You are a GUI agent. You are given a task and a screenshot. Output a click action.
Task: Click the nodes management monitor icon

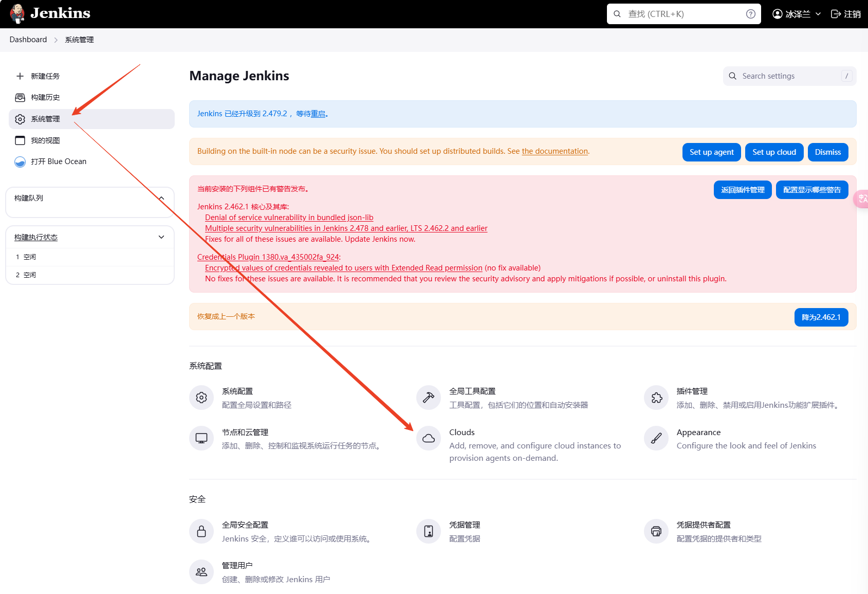[201, 438]
